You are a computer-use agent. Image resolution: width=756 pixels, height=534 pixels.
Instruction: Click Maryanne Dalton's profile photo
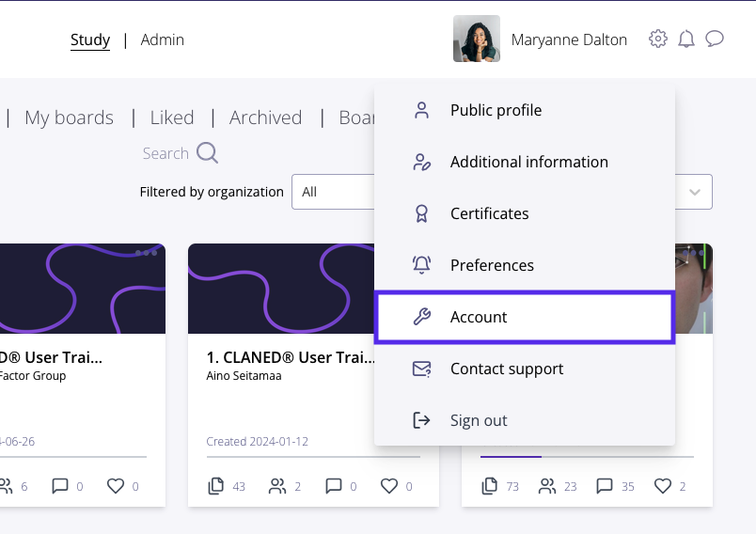tap(477, 39)
